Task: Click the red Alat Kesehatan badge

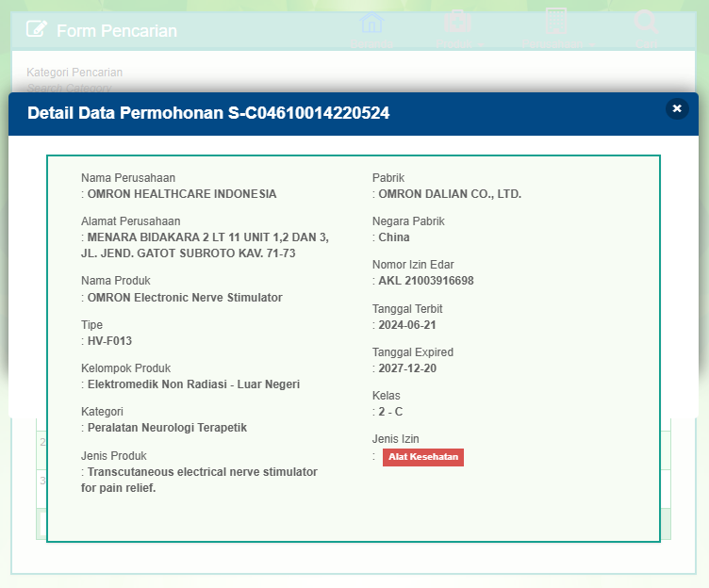Action: pyautogui.click(x=423, y=457)
